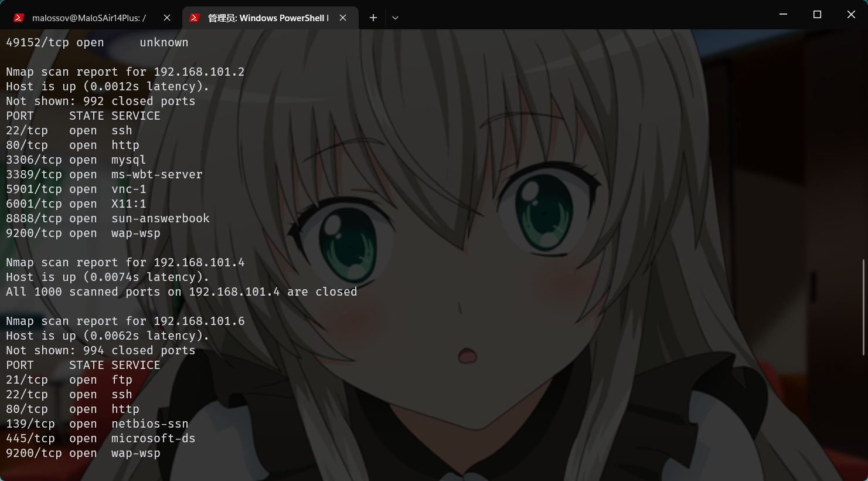Close the Windows PowerShell tab
The image size is (868, 481).
pyautogui.click(x=343, y=18)
